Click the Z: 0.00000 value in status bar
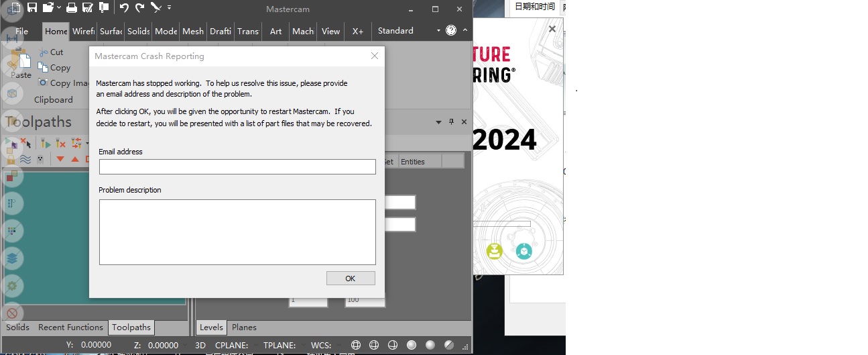Image resolution: width=868 pixels, height=355 pixels. click(157, 345)
